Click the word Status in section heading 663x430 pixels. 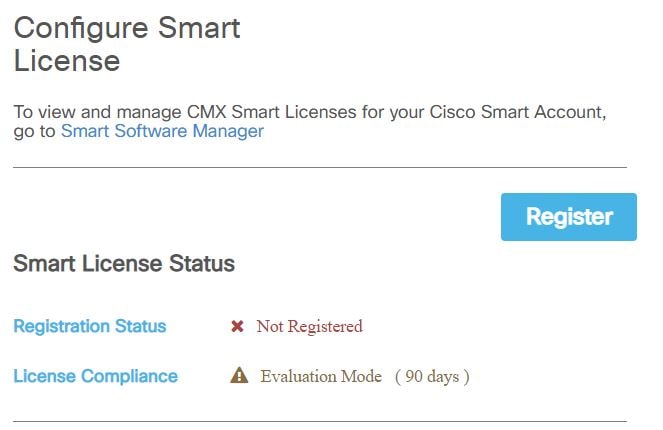tap(202, 263)
